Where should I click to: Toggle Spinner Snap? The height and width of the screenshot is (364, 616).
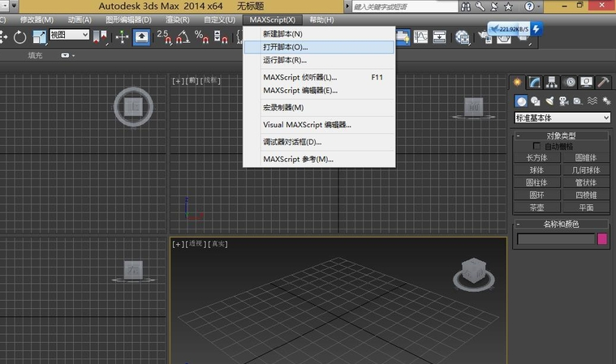click(221, 37)
